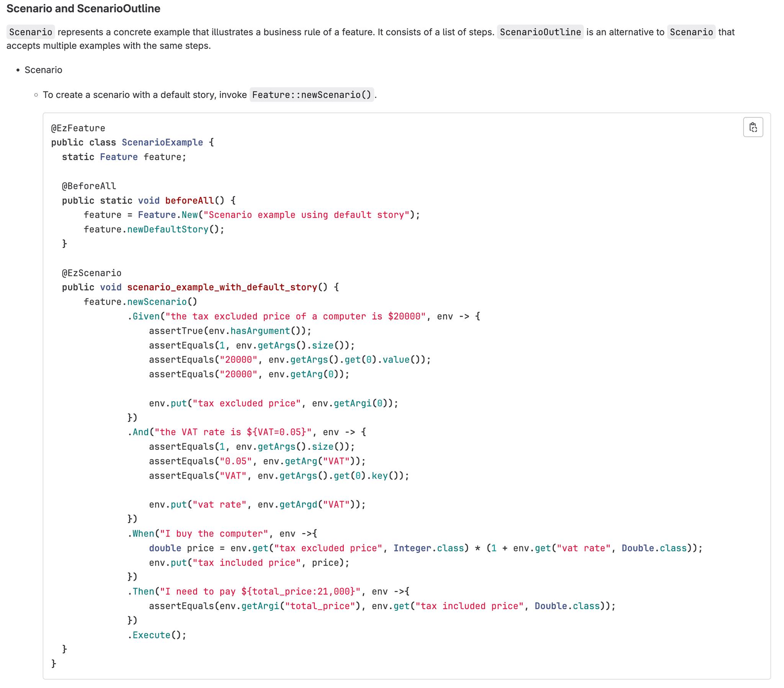784x688 pixels.
Task: Click the 'tax included price' string in env.put
Action: tap(247, 562)
